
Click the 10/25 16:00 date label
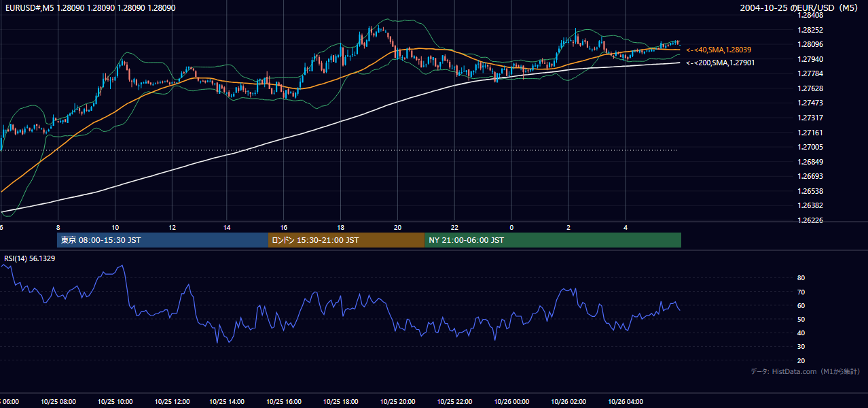284,401
